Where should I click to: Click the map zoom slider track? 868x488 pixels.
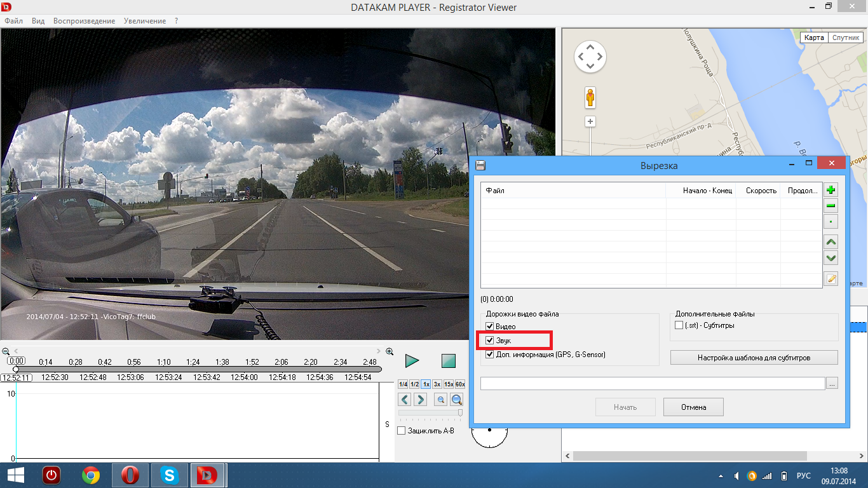(x=590, y=142)
